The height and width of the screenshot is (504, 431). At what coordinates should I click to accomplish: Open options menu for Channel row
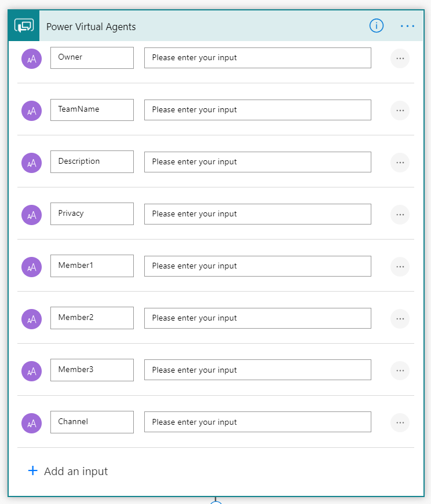click(400, 423)
